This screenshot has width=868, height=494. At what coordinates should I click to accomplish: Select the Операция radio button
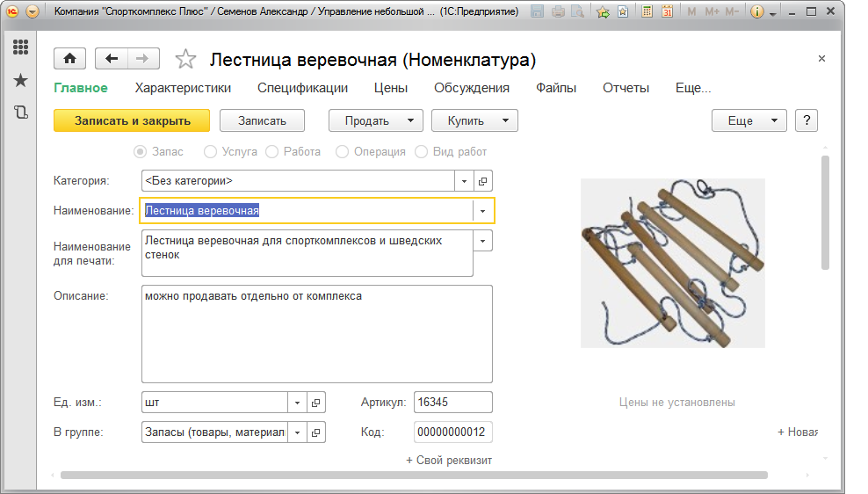(x=342, y=151)
